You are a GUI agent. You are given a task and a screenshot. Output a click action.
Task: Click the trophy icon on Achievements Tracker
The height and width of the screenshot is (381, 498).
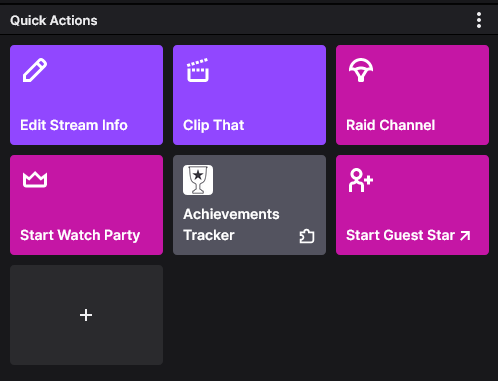198,180
